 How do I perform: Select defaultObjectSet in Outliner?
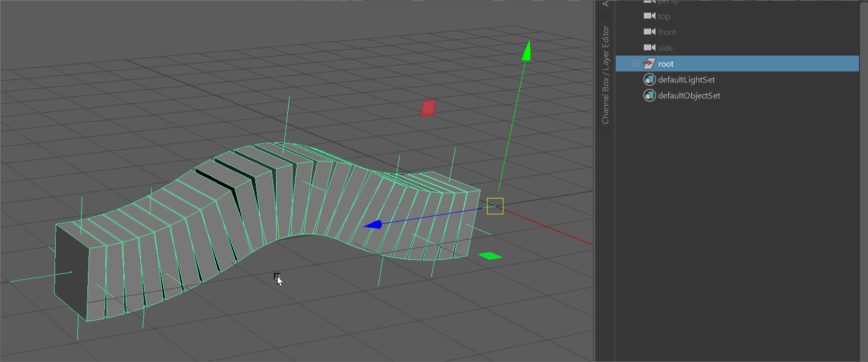pyautogui.click(x=689, y=96)
